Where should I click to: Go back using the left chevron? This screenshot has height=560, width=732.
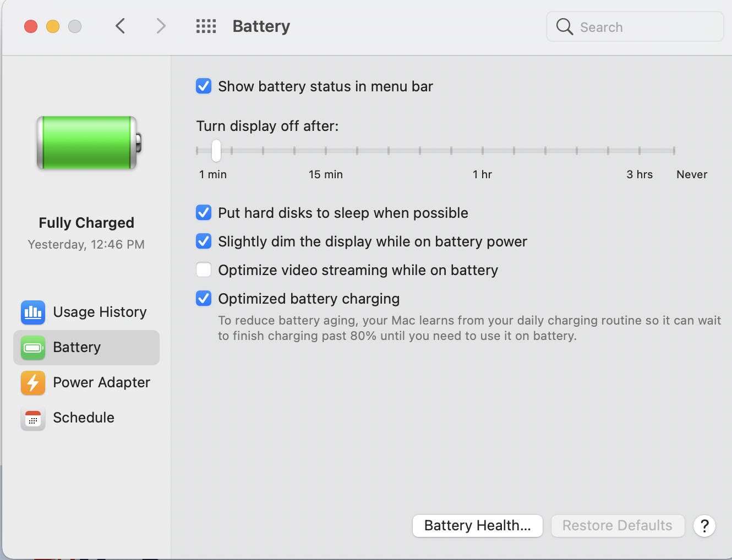121,26
